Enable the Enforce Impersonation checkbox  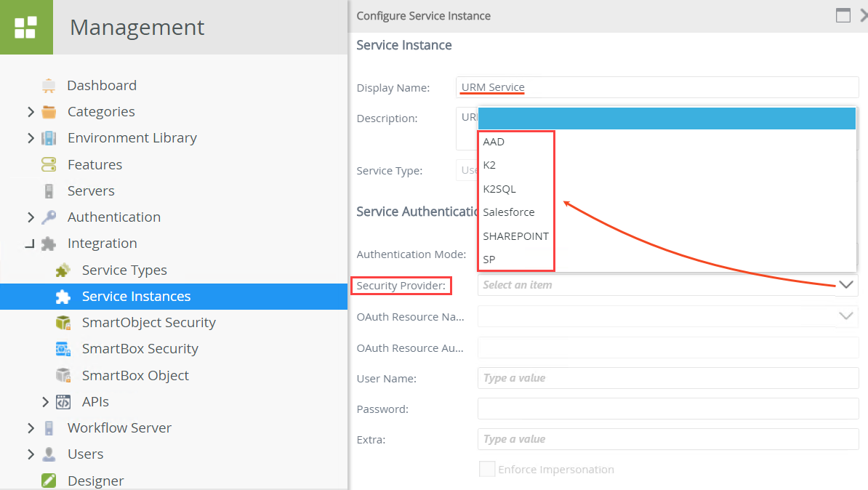(x=487, y=469)
